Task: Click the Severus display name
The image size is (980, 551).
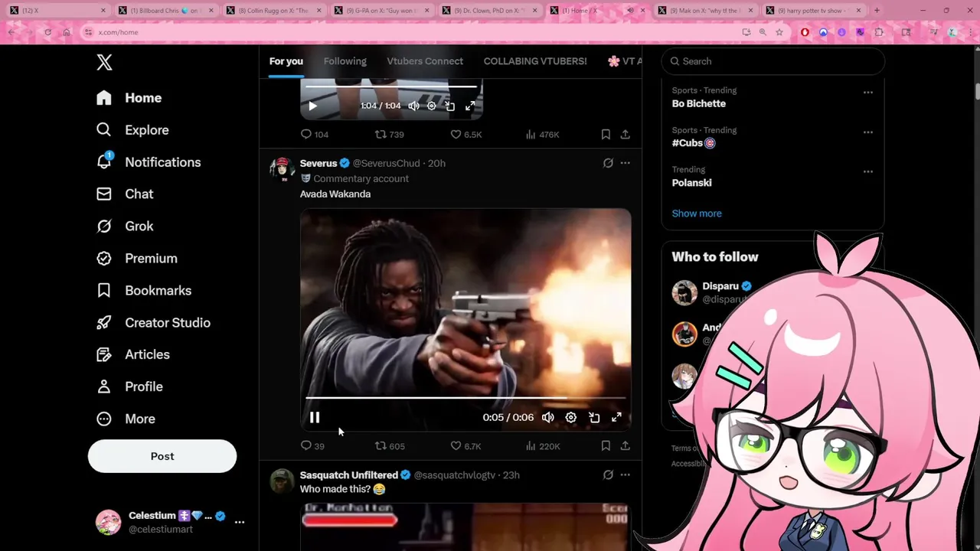Action: 318,163
